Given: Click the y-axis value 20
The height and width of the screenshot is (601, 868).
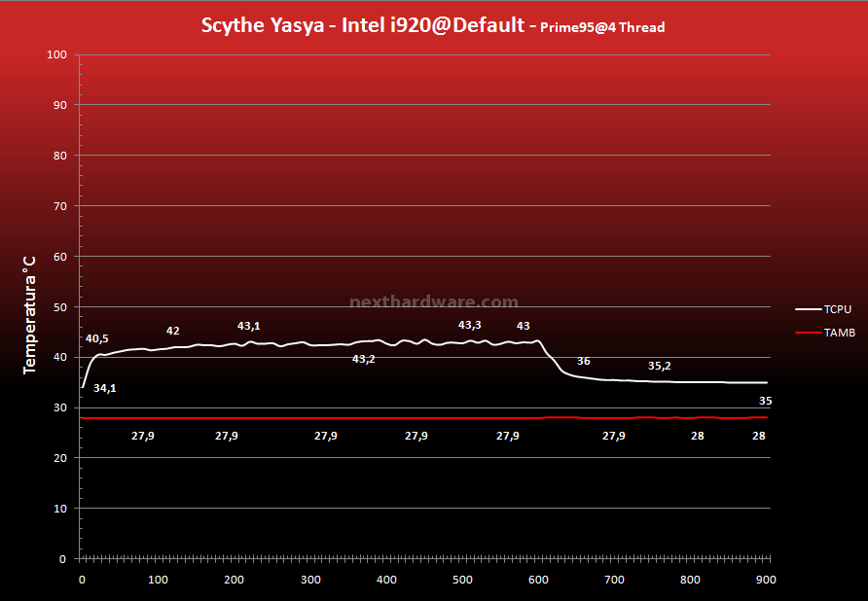Looking at the screenshot, I should click(60, 458).
